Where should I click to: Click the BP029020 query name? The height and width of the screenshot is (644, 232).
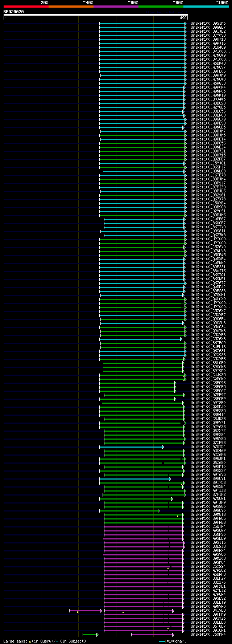click(x=14, y=12)
